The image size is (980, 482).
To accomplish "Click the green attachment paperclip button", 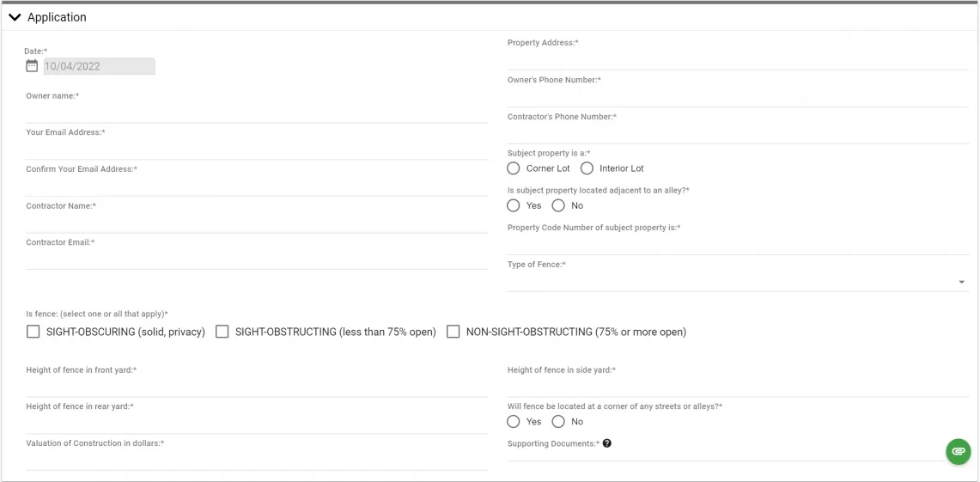I will click(x=959, y=451).
